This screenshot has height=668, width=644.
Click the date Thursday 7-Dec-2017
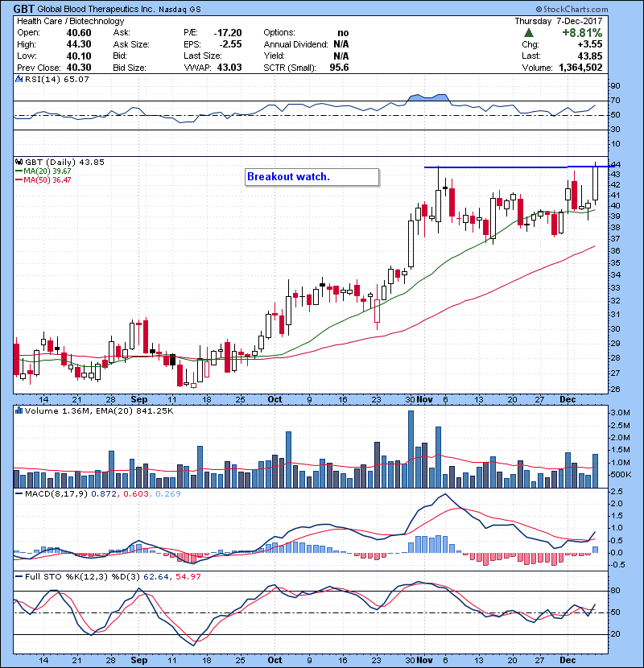559,21
